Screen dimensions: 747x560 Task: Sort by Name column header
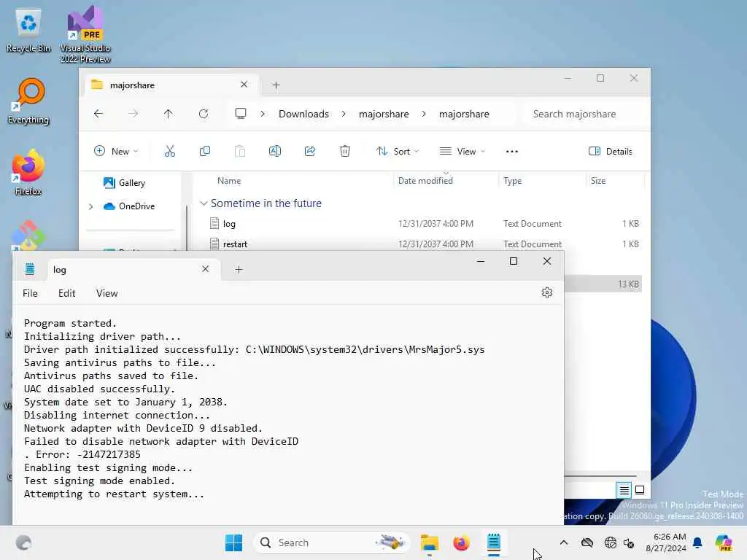coord(229,181)
